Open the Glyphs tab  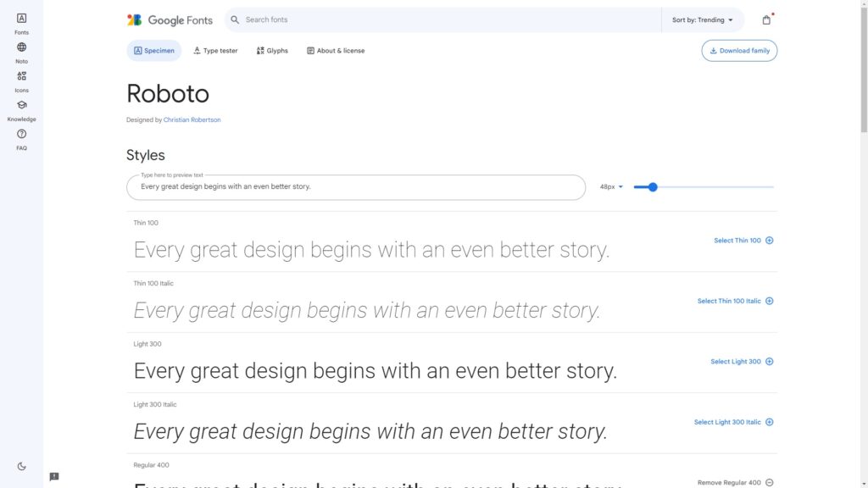click(271, 50)
